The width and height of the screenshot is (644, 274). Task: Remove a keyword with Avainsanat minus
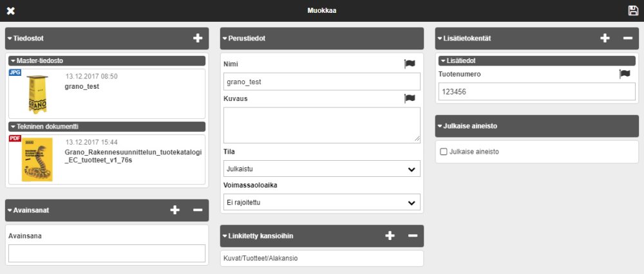pyautogui.click(x=198, y=210)
